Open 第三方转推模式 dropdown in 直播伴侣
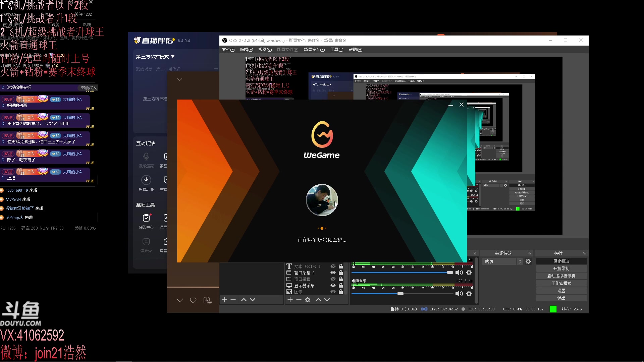The width and height of the screenshot is (644, 362). [155, 57]
